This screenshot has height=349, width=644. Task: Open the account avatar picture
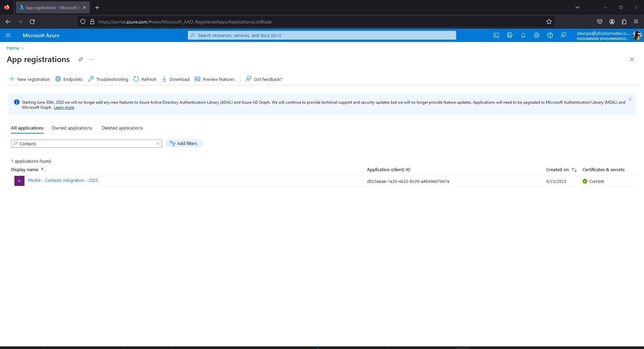tap(637, 35)
